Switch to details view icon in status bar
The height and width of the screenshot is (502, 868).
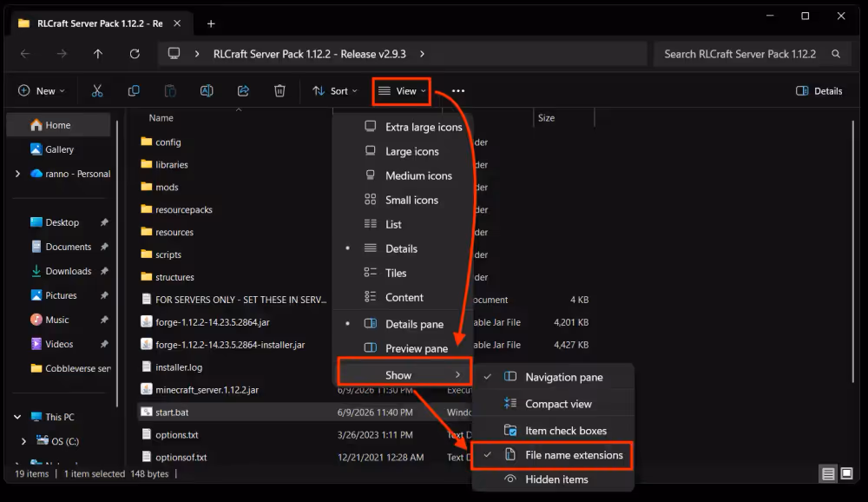(828, 473)
